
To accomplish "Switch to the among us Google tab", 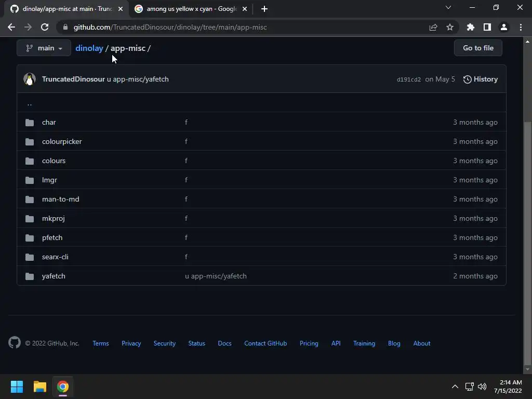I will pos(191,9).
